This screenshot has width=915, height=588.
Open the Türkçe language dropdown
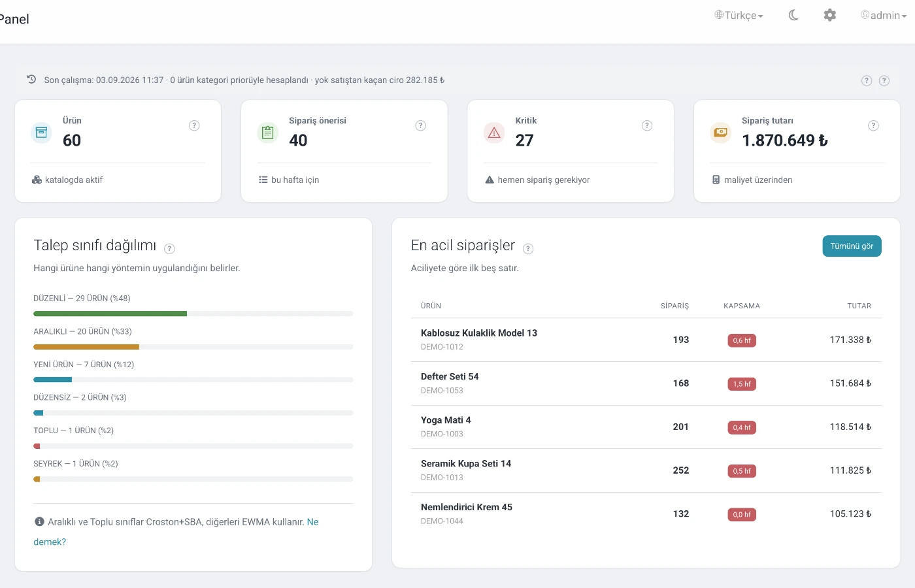pos(739,15)
